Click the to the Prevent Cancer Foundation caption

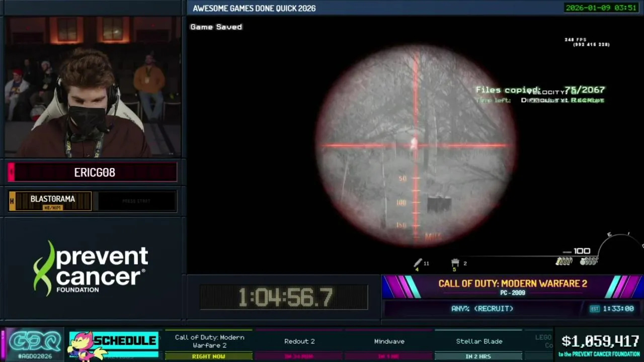[x=599, y=354]
